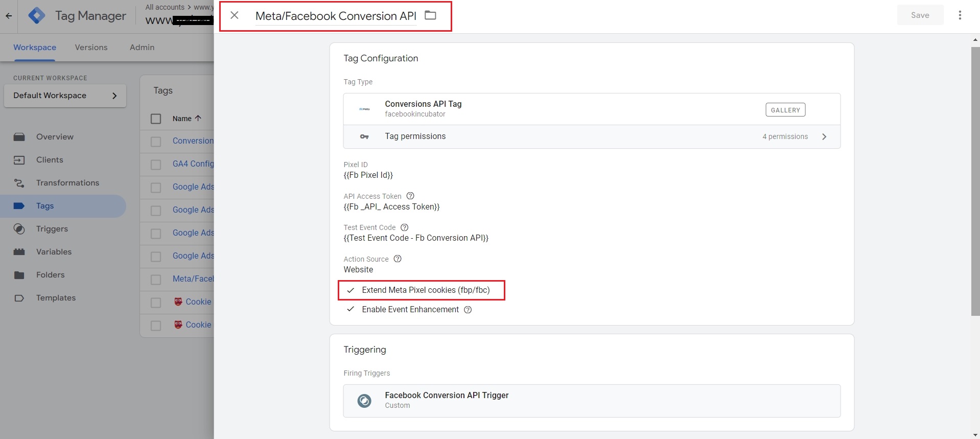Click the Overview sidebar icon

[19, 137]
